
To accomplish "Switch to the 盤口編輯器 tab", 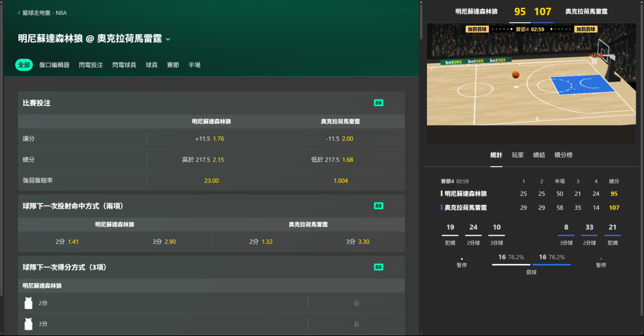I will tap(54, 65).
